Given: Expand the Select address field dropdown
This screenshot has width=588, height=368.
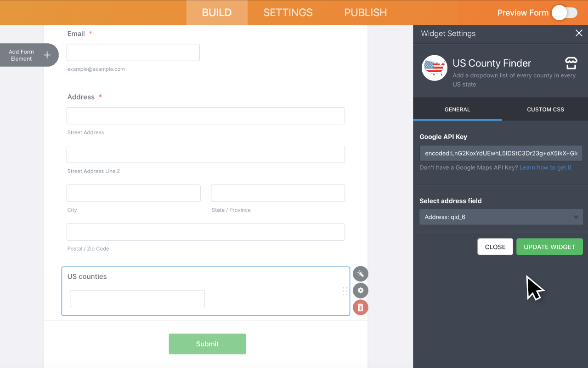Looking at the screenshot, I should (494, 217).
